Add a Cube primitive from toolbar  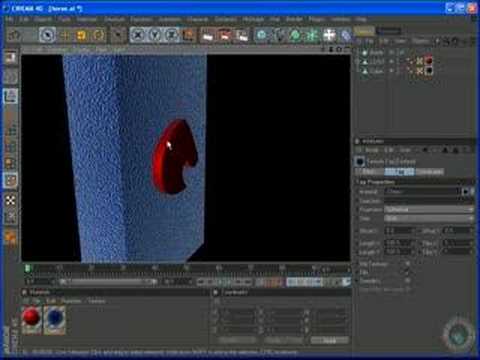262,35
